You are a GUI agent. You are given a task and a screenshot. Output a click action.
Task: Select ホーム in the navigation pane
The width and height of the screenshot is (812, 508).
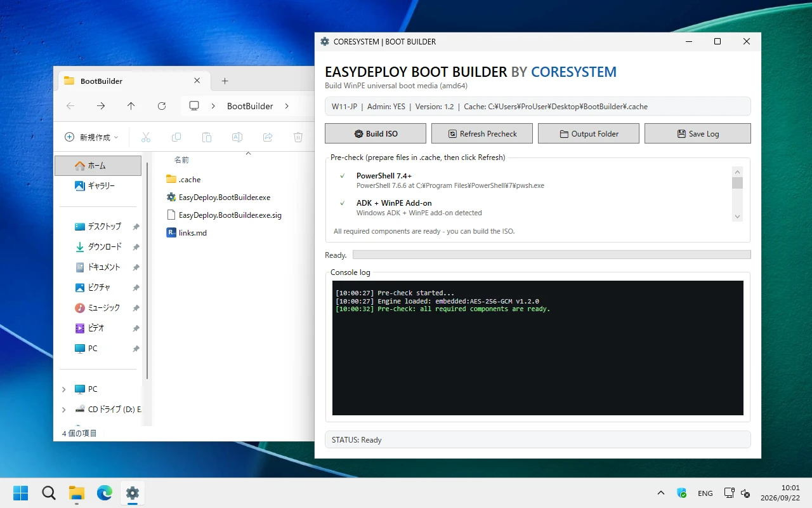[x=98, y=166]
